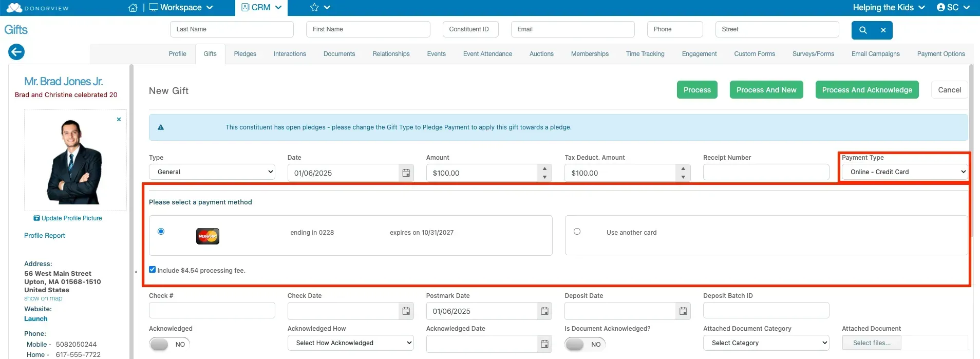Open the Email Campaigns tab
980x359 pixels.
(x=875, y=54)
